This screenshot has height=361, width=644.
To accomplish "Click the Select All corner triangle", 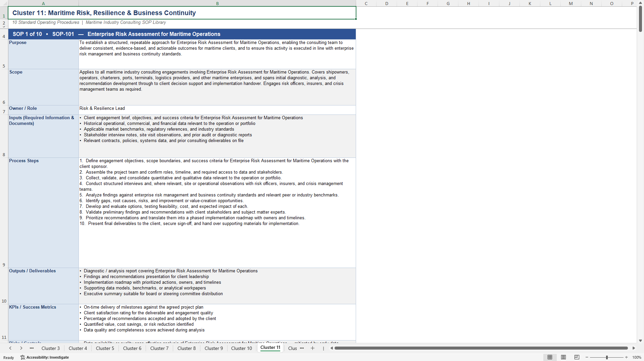I will tap(4, 3).
